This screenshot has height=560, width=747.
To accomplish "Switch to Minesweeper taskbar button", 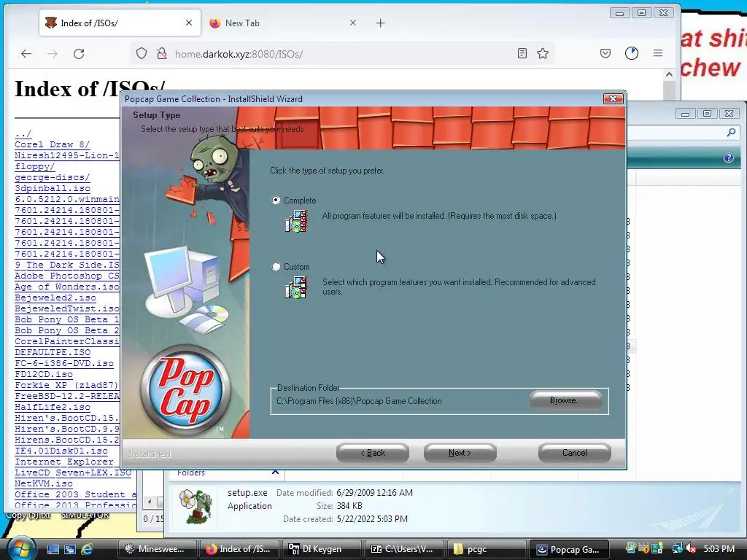I will 158,549.
